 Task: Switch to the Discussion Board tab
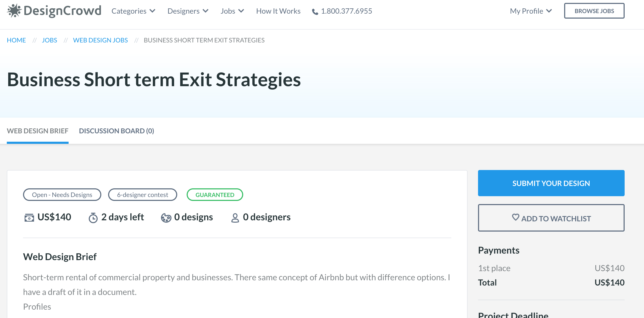[116, 131]
